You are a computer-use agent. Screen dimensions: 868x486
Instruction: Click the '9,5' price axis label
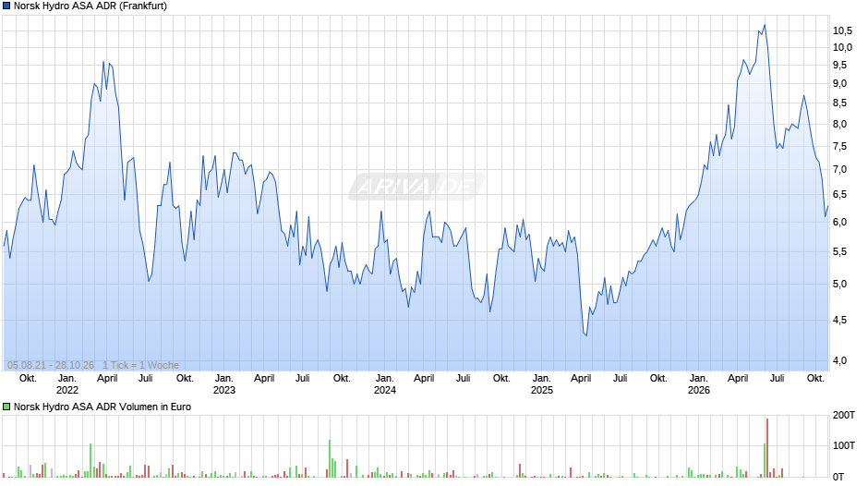coord(839,66)
